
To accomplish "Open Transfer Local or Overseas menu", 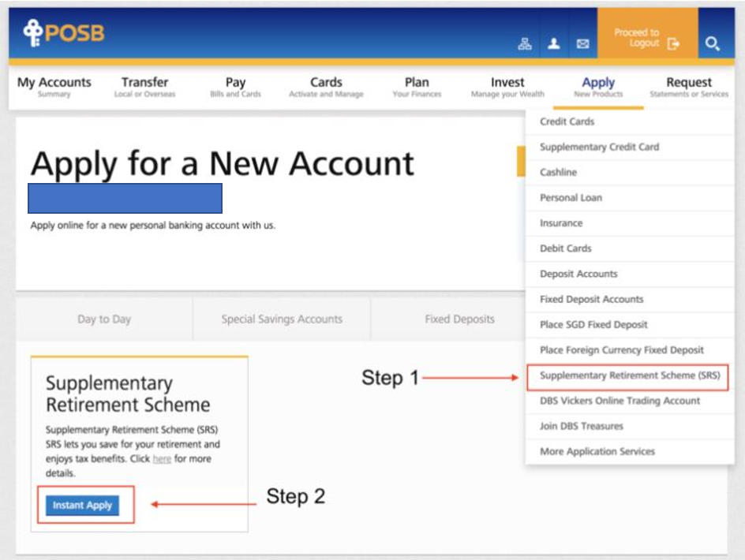I will coord(145,87).
